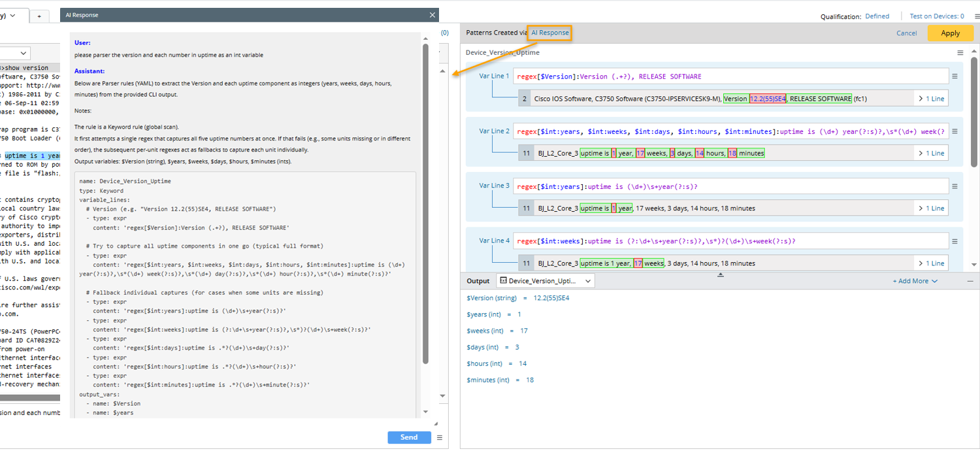Click the (0) link beside AI Response
Image resolution: width=980 pixels, height=466 pixels.
point(445,33)
